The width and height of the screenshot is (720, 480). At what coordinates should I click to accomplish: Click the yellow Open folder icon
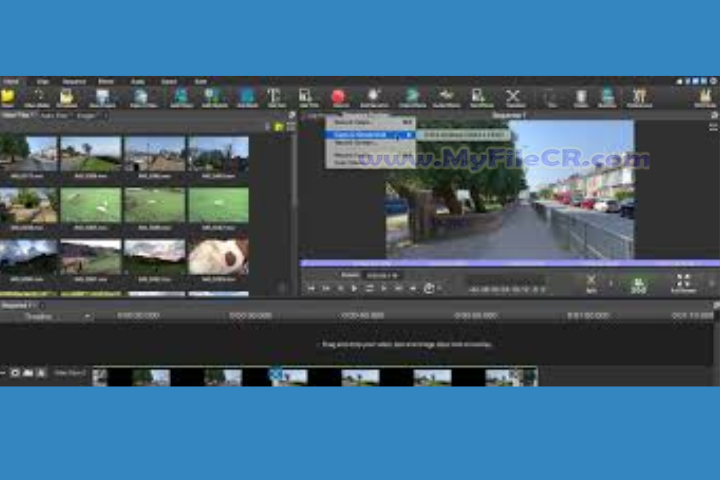[8, 97]
